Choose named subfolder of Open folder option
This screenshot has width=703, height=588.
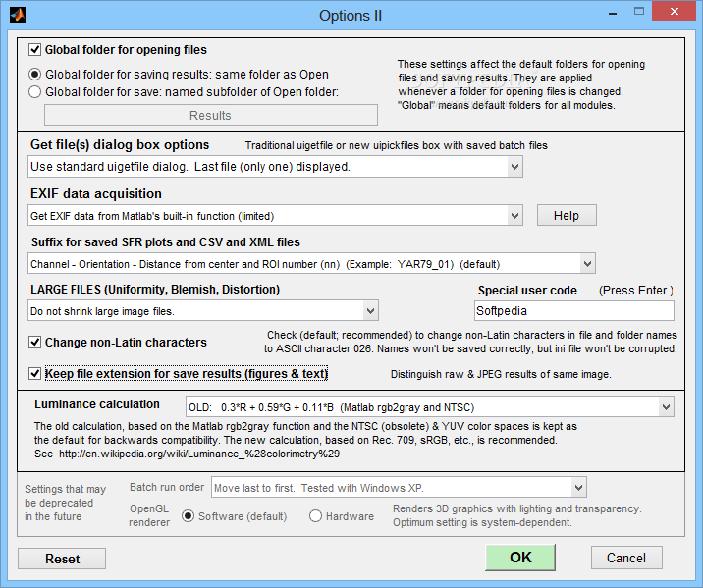[x=35, y=92]
